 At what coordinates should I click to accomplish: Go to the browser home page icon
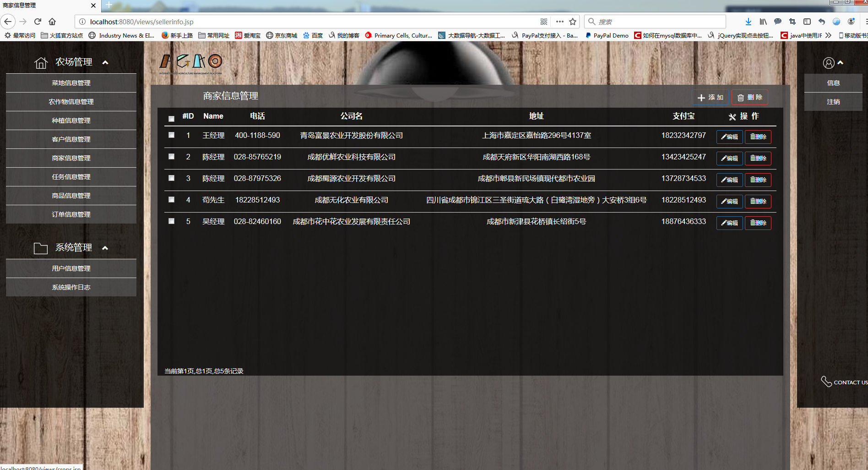[52, 22]
